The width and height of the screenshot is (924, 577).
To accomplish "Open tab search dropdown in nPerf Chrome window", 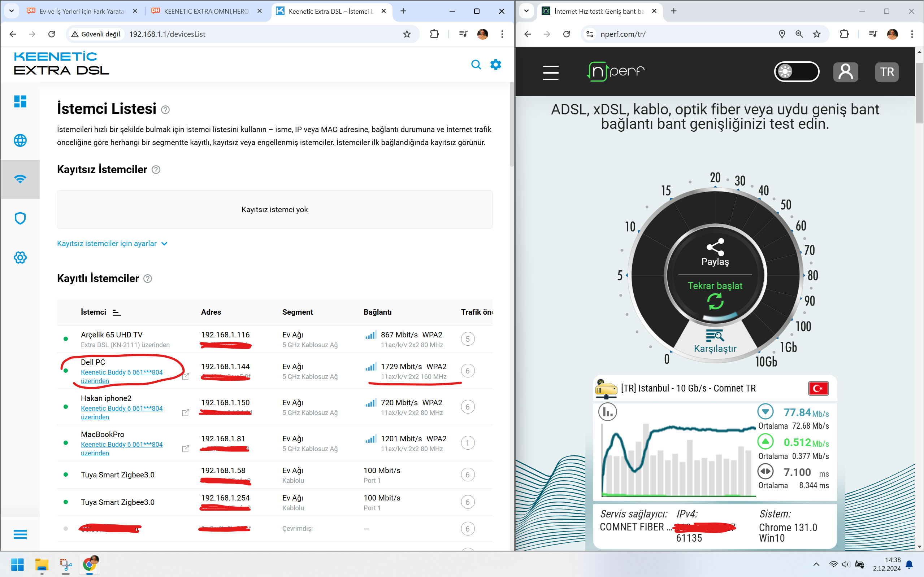I will [x=526, y=11].
